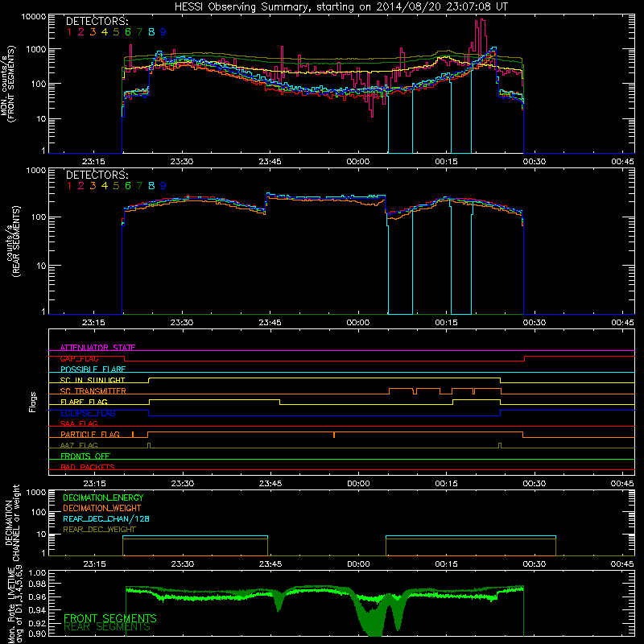Click detector 8 label in front segments legend
This screenshot has width=644, height=644.
coord(151,32)
